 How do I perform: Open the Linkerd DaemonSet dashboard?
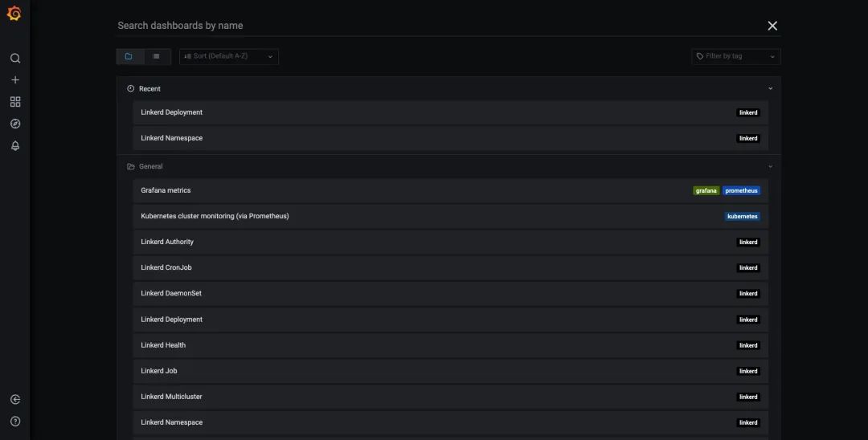[451, 294]
